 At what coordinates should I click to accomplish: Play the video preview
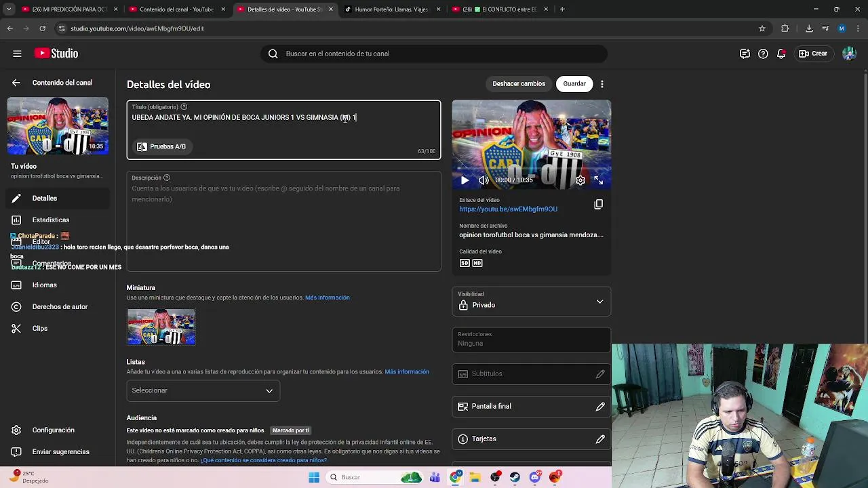(465, 180)
